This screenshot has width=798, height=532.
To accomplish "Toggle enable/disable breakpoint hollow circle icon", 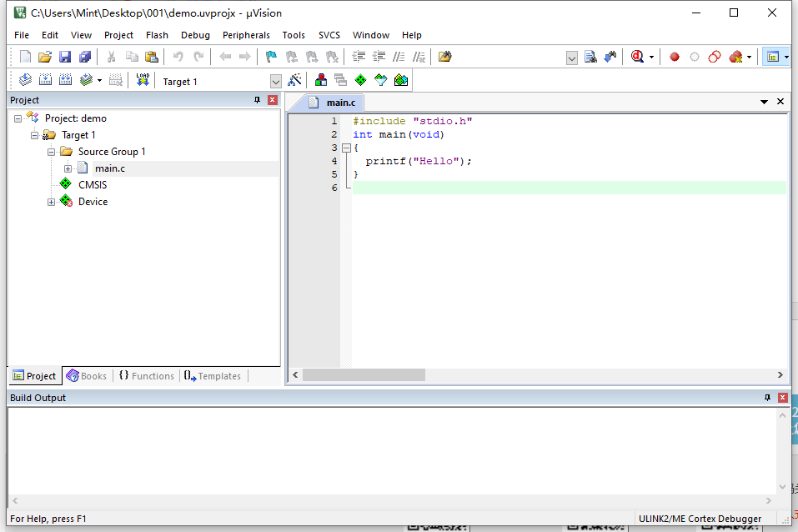I will pyautogui.click(x=694, y=57).
